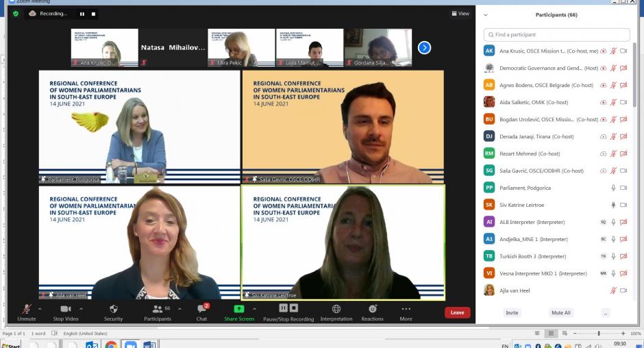This screenshot has height=348, width=644.
Task: Click Rezart Mehmed's muted microphone icon
Action: tap(613, 153)
